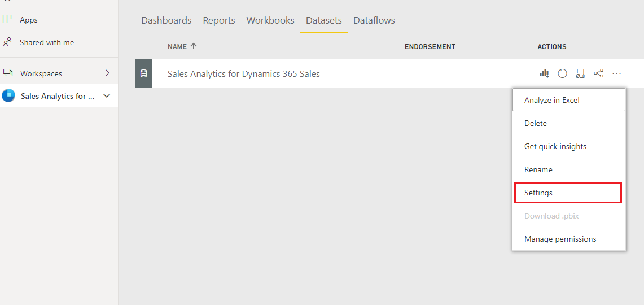Select Manage permissions menu entry
Viewport: 644px width, 305px height.
(x=569, y=239)
